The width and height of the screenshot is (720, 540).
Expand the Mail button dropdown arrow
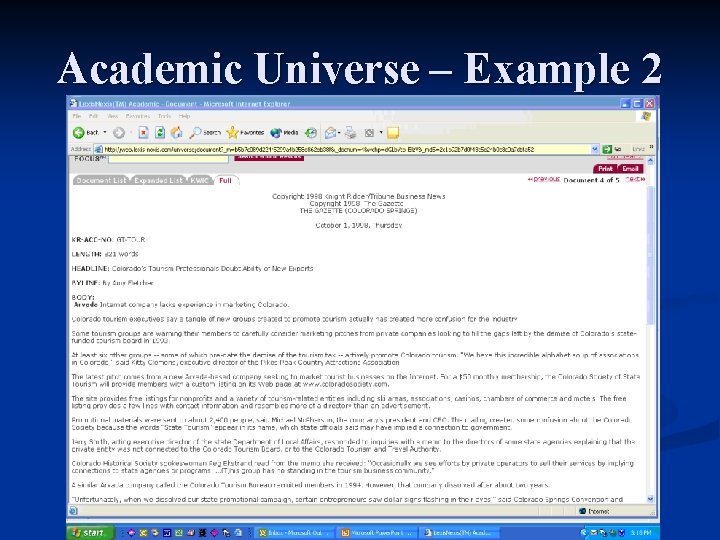coord(339,133)
